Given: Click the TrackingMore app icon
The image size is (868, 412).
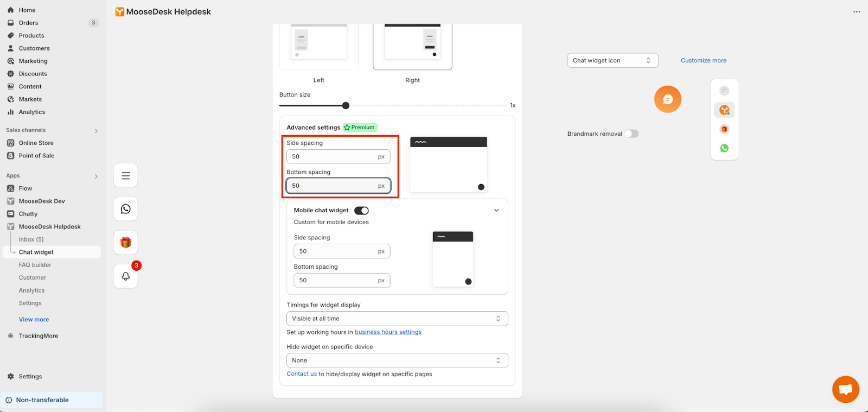Looking at the screenshot, I should coord(10,336).
